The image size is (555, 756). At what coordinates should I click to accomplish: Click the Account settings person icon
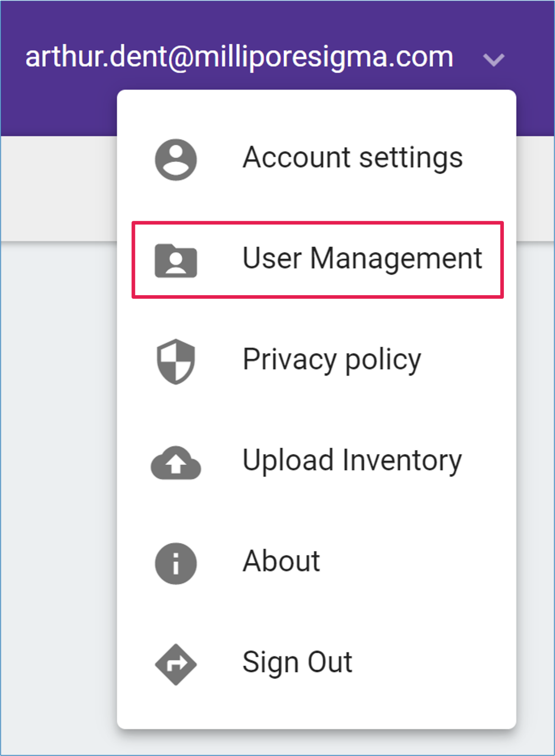point(176,160)
